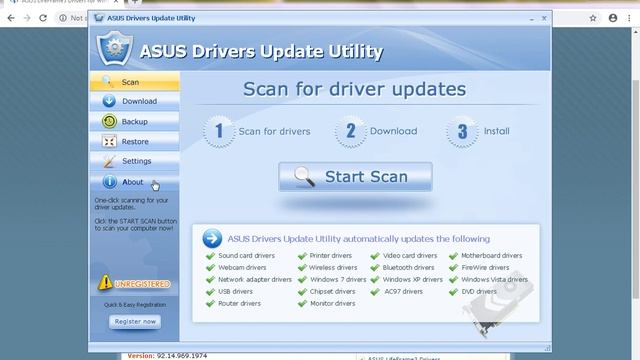Open the Restore section
This screenshot has height=360, width=640.
point(134,141)
